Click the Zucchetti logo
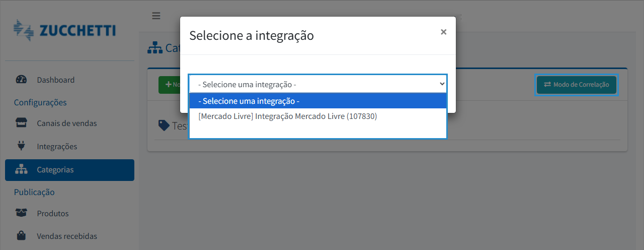644x250 pixels. pyautogui.click(x=65, y=30)
